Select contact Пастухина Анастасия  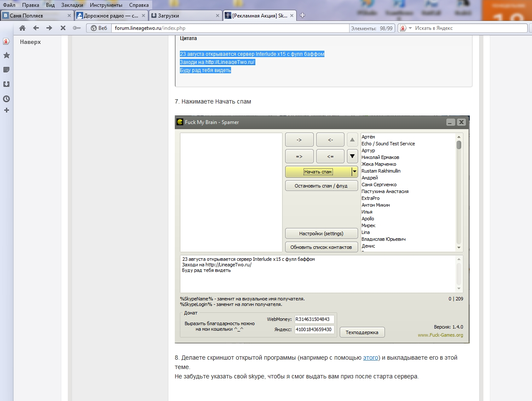click(x=385, y=191)
